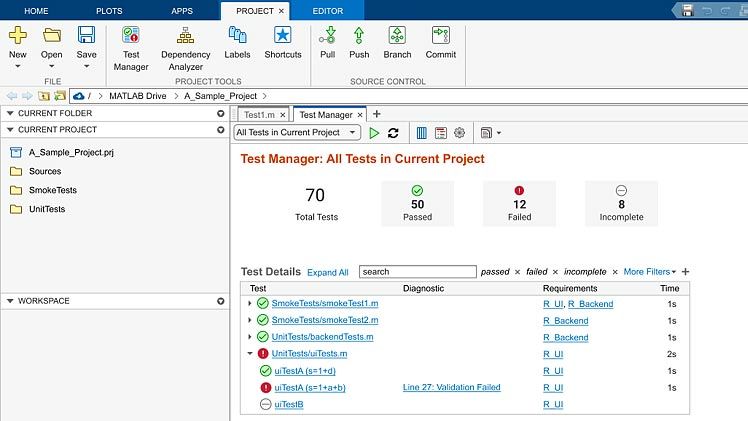Click the 'Line 27: Validation Failed' diagnostic link

[x=451, y=387]
